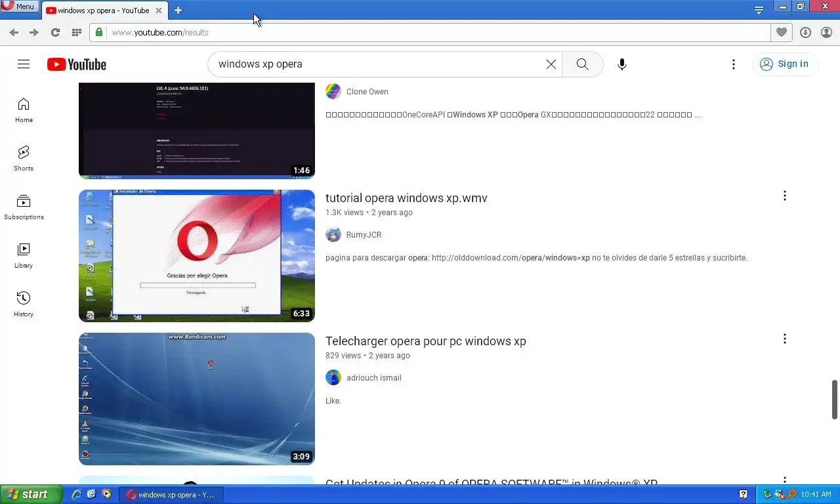The height and width of the screenshot is (504, 840).
Task: Open video title tutorial opera windows xp.wmv
Action: coord(406,198)
